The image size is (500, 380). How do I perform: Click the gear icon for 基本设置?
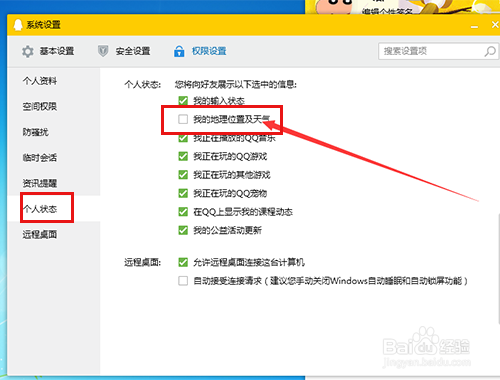pos(28,51)
